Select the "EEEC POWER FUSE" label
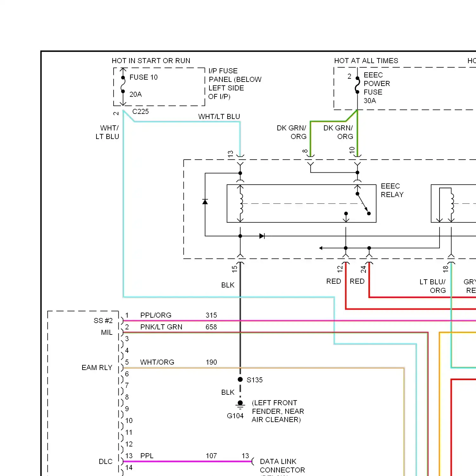 click(377, 83)
